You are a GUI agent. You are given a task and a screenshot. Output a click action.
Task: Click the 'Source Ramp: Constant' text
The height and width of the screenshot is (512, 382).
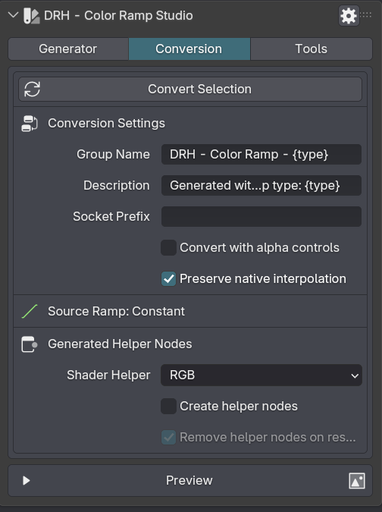point(116,311)
